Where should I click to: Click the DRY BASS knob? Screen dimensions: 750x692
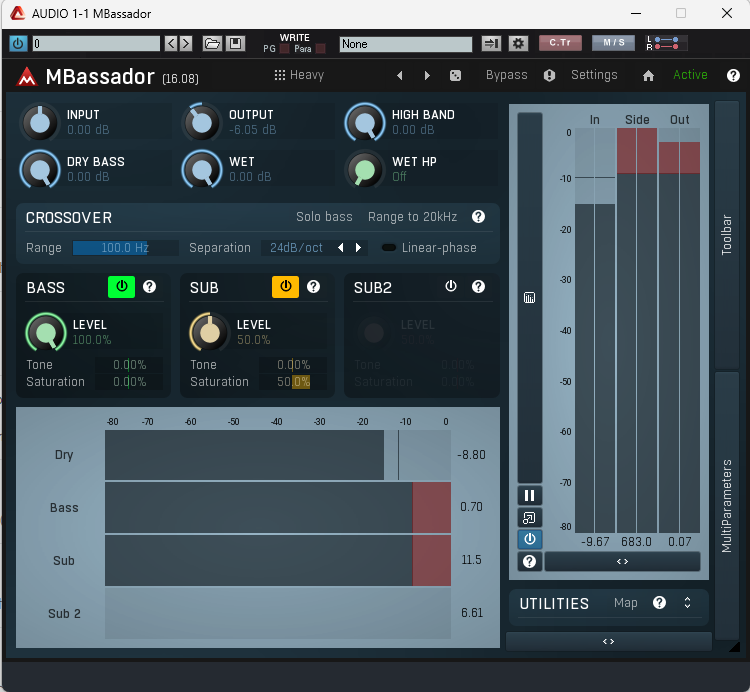click(x=40, y=169)
